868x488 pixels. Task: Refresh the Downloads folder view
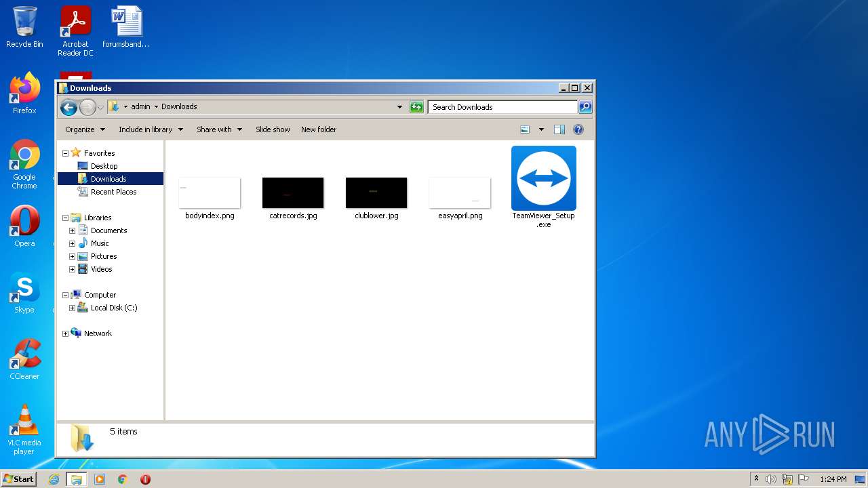[x=416, y=107]
